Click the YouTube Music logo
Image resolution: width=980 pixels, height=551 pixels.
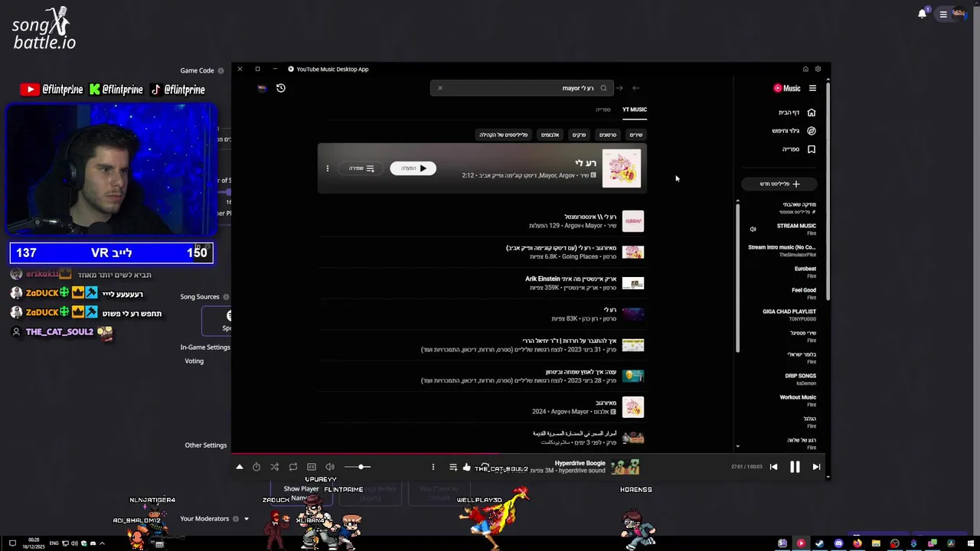[786, 88]
